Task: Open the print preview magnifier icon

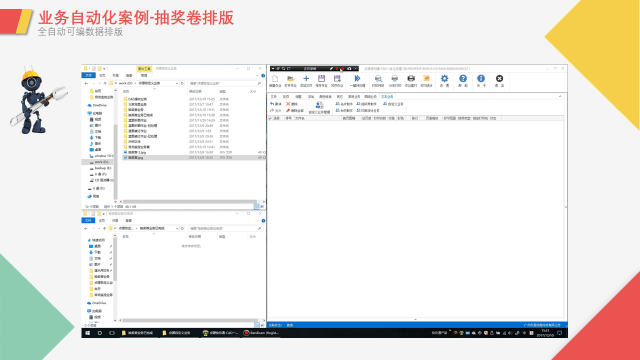Action: pyautogui.click(x=378, y=79)
